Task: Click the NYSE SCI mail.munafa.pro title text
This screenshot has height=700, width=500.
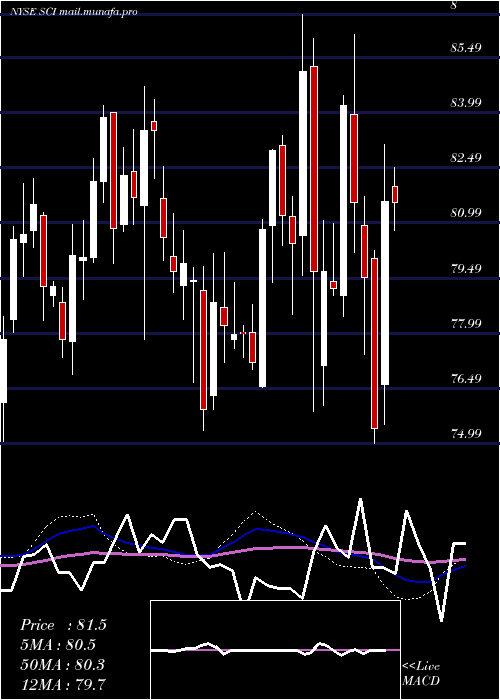Action: click(x=74, y=12)
